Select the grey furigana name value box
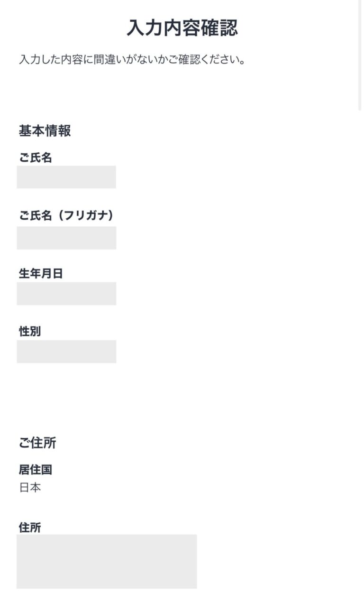This screenshot has height=603, width=364. 66,238
